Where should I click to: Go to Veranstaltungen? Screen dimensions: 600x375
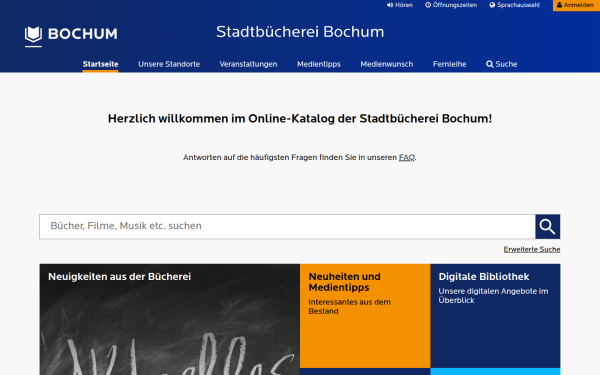pyautogui.click(x=248, y=64)
